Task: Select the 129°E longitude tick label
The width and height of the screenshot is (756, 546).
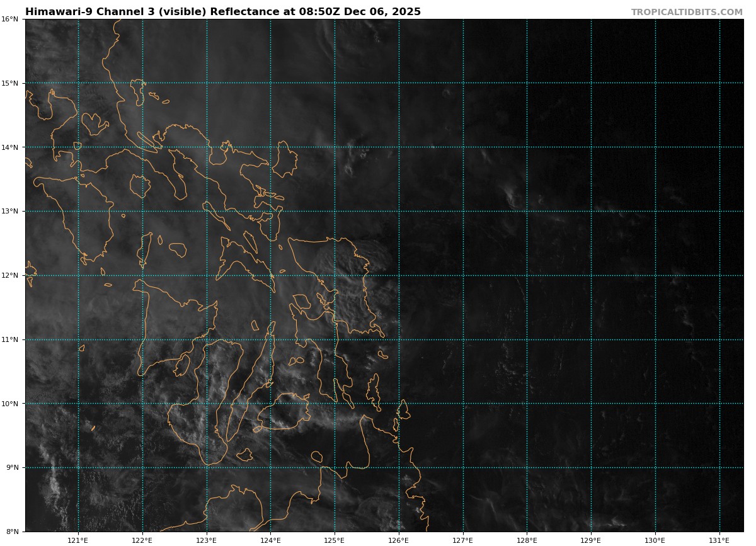Action: (591, 540)
